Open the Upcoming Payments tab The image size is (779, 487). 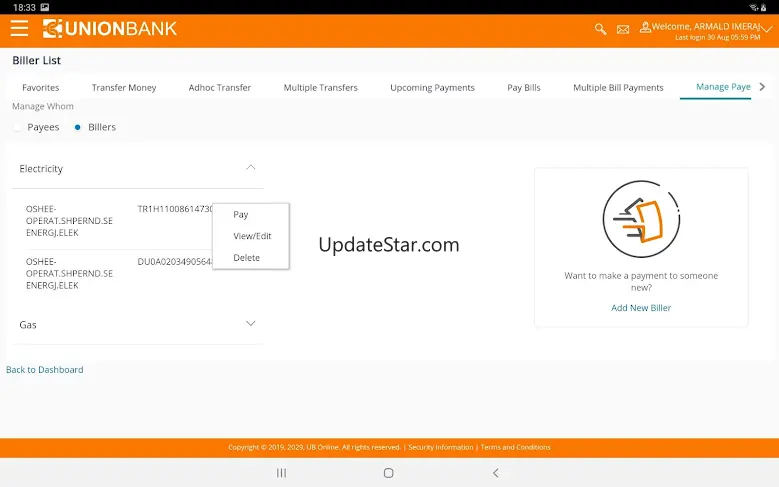pos(432,87)
